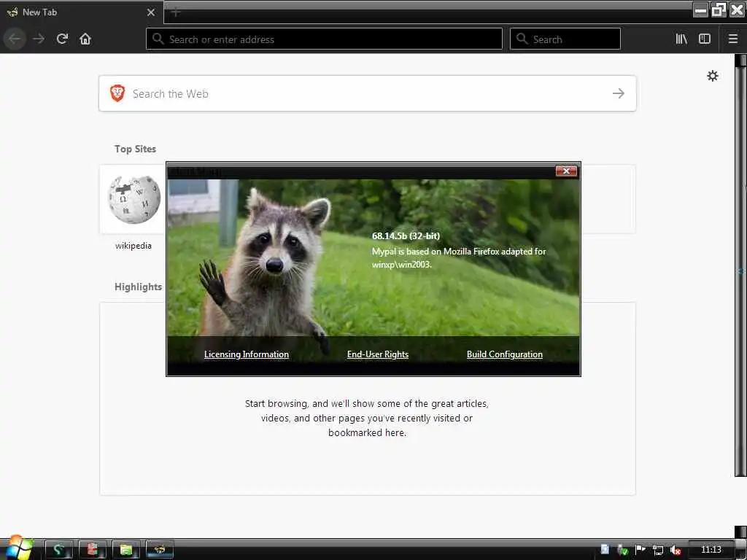Select the Mypal browser taskbar button
The width and height of the screenshot is (747, 560).
click(159, 550)
